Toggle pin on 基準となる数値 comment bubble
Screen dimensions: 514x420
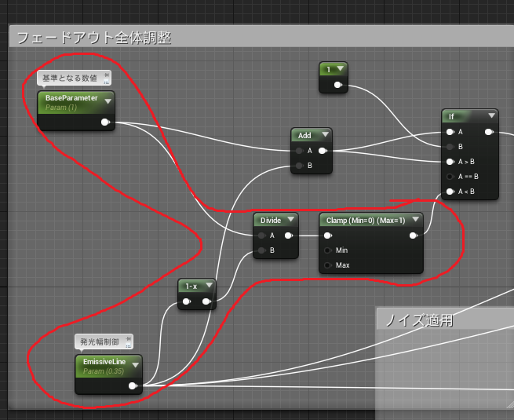tap(107, 75)
